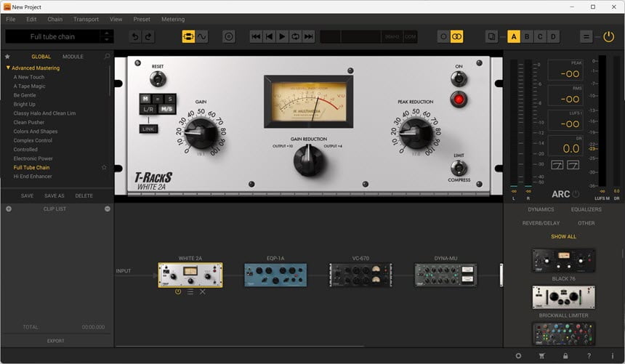The image size is (625, 364).
Task: Flip the LIMIT/COMPRESS switch
Action: [x=459, y=168]
